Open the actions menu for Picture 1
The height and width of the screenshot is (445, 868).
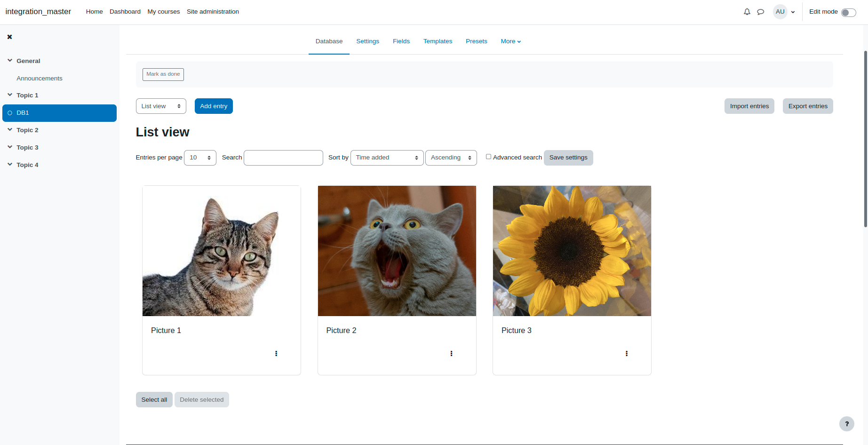(x=276, y=353)
